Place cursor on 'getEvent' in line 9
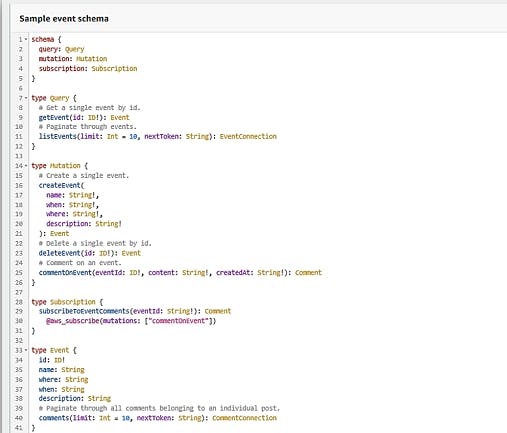Image resolution: width=507 pixels, height=433 pixels. click(x=50, y=117)
